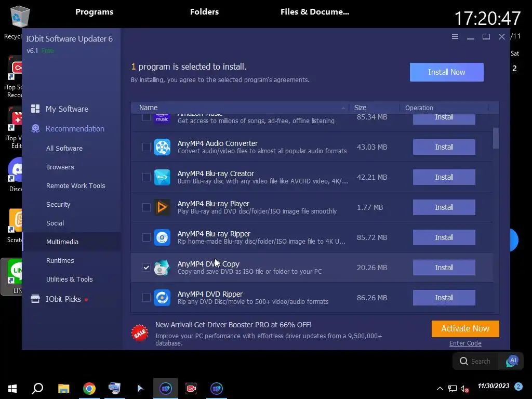Click the Recommendation badge icon

click(35, 129)
